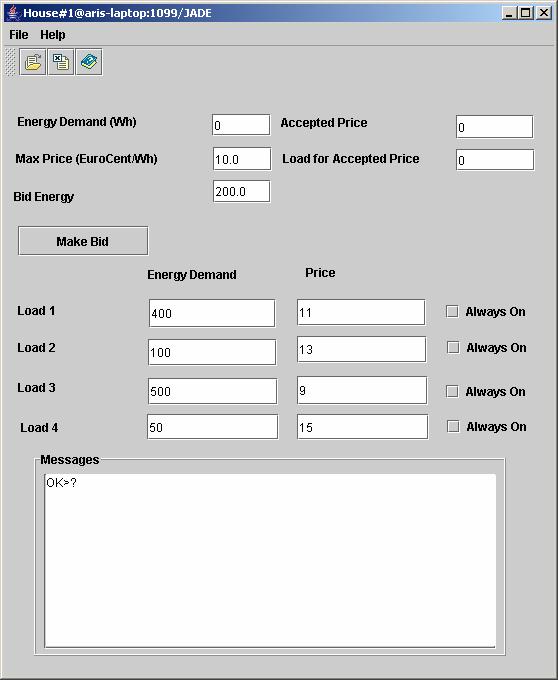The height and width of the screenshot is (680, 558).
Task: Click the Make Bid button
Action: click(83, 241)
